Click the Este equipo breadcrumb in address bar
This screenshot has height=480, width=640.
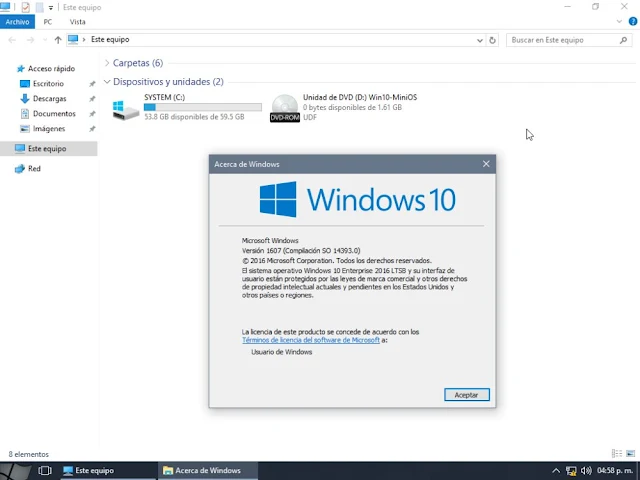click(x=110, y=39)
